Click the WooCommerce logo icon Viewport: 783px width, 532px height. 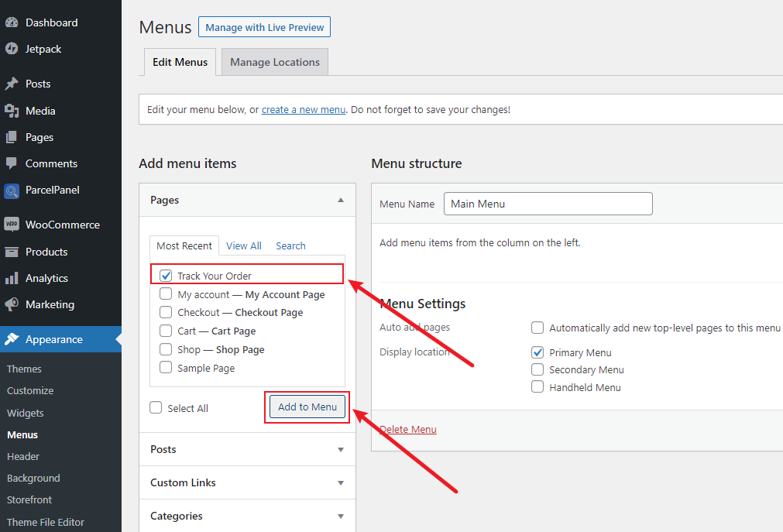pyautogui.click(x=12, y=225)
